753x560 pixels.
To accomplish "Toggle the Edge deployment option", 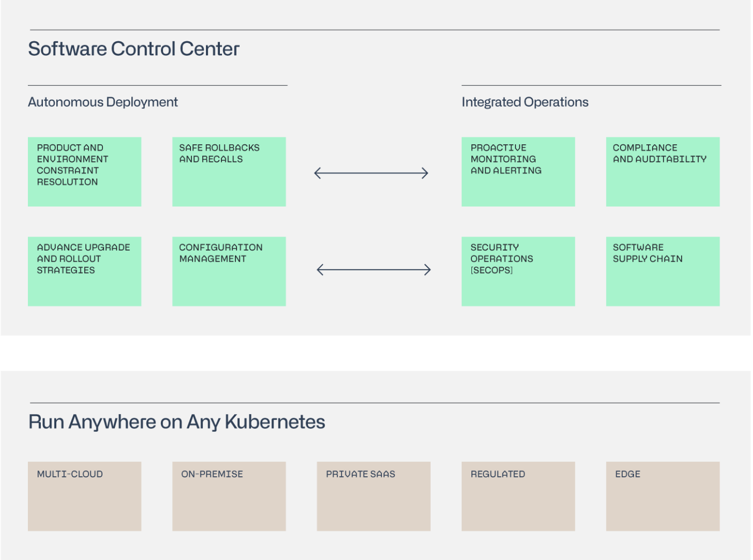I will coord(662,496).
